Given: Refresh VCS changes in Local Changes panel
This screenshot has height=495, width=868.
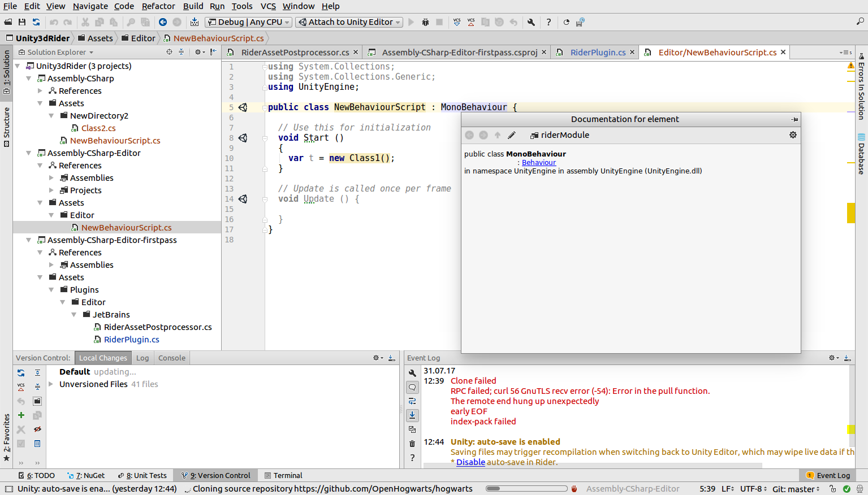Looking at the screenshot, I should [x=21, y=373].
